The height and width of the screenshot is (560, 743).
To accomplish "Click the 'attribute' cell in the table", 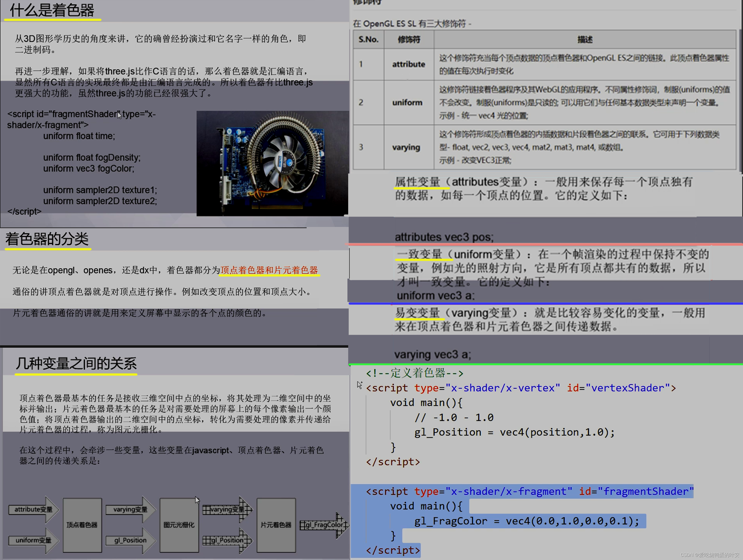I will (x=409, y=64).
